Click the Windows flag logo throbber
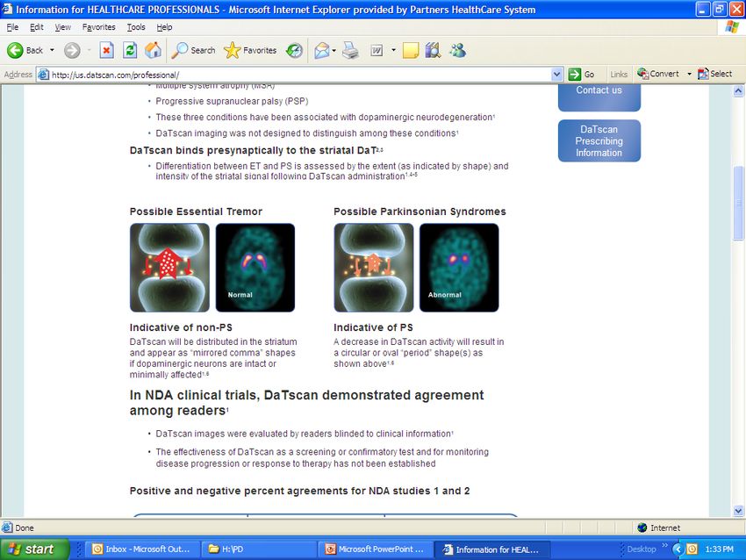This screenshot has width=746, height=560. tap(732, 27)
